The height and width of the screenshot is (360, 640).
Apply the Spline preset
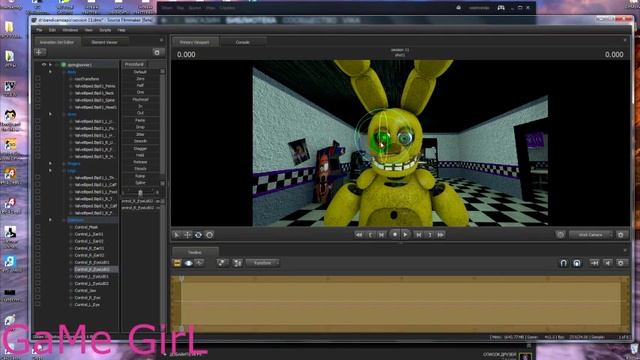(x=140, y=183)
